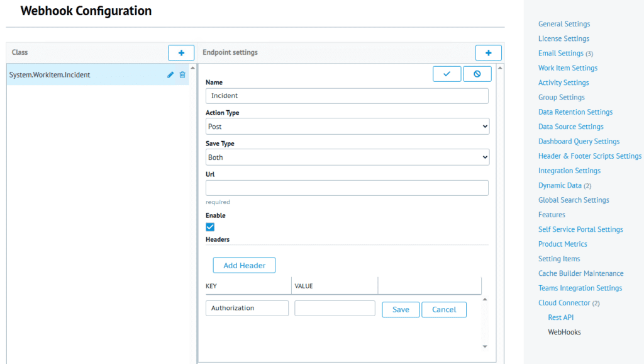644x364 pixels.
Task: Open Work Item Settings
Action: tap(568, 68)
